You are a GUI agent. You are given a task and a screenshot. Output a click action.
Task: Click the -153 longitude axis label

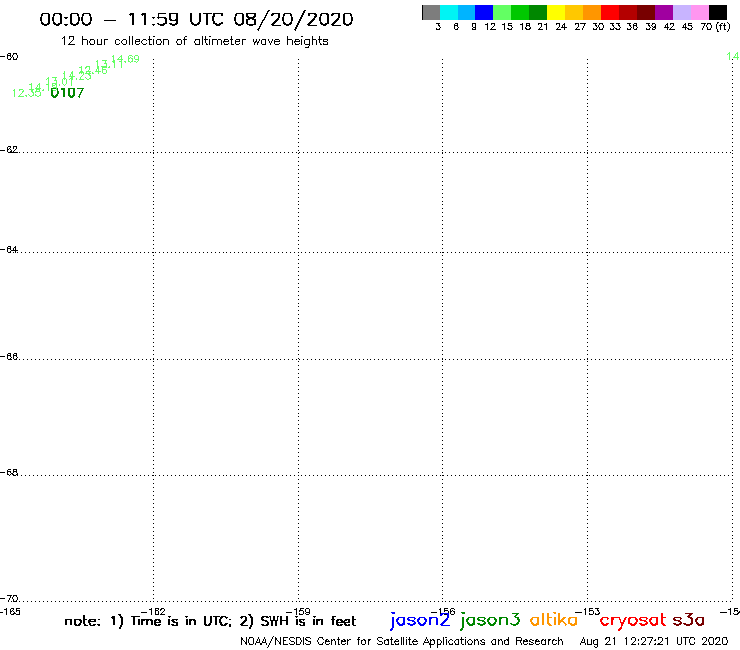[x=588, y=612]
